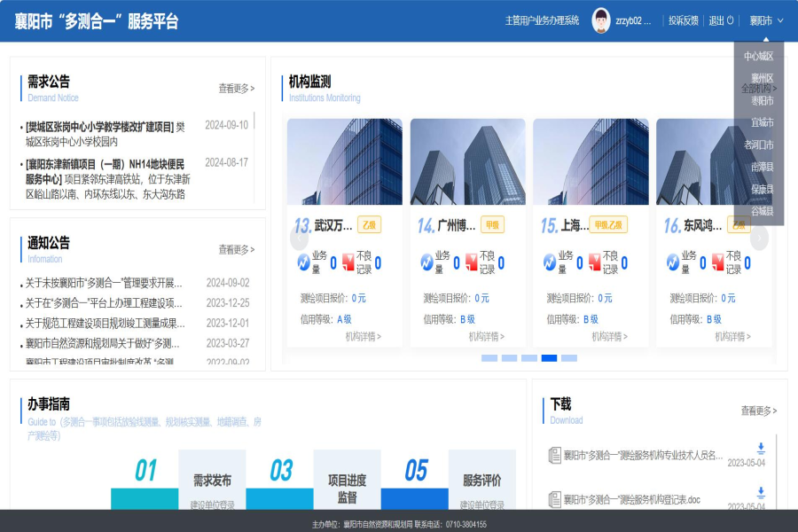Open 机构详情 for 广州博 institution
This screenshot has width=798, height=532.
487,337
